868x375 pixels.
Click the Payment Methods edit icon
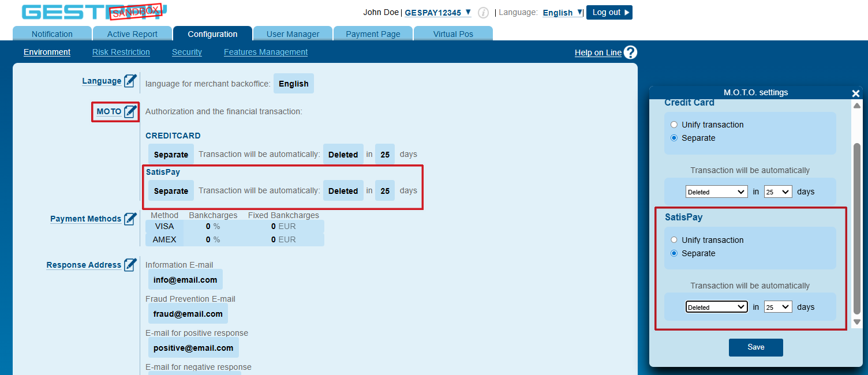130,219
